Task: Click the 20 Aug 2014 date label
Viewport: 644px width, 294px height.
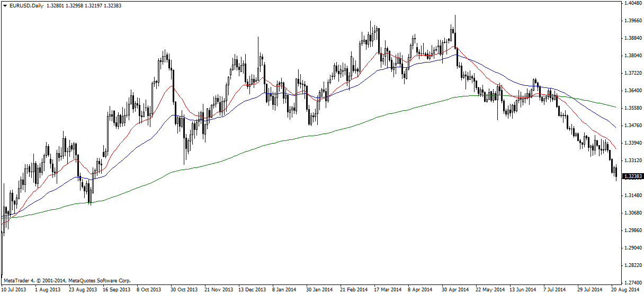Action: pos(624,290)
